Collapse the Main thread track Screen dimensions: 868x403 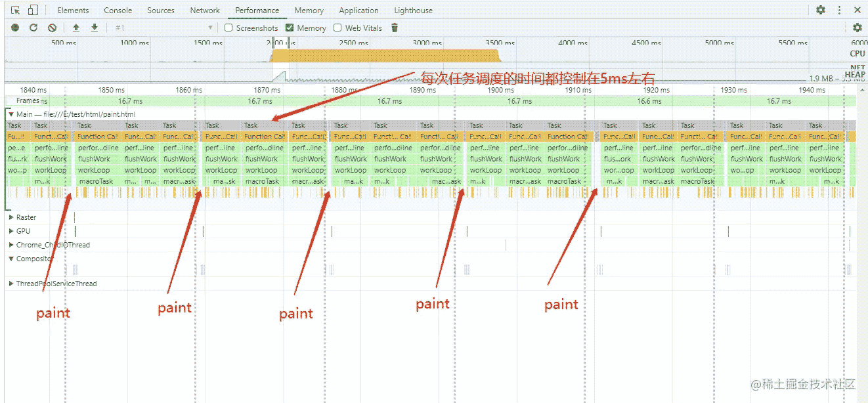[11, 114]
